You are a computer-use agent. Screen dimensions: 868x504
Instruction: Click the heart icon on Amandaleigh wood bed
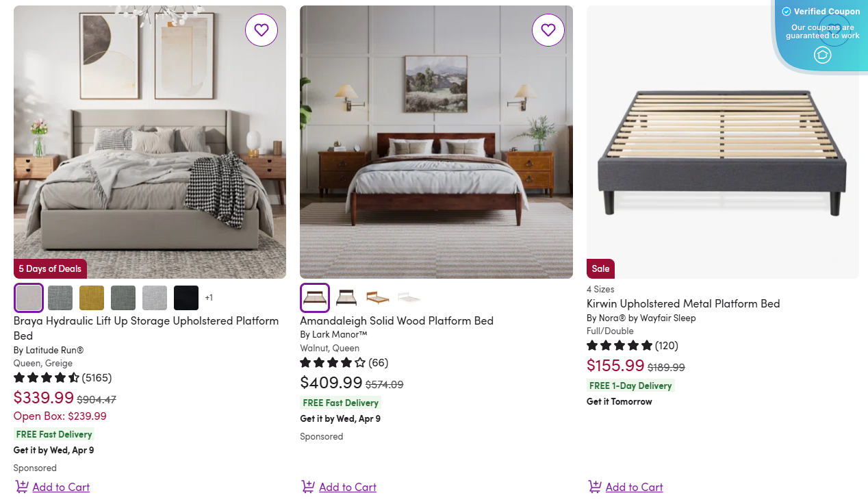548,30
